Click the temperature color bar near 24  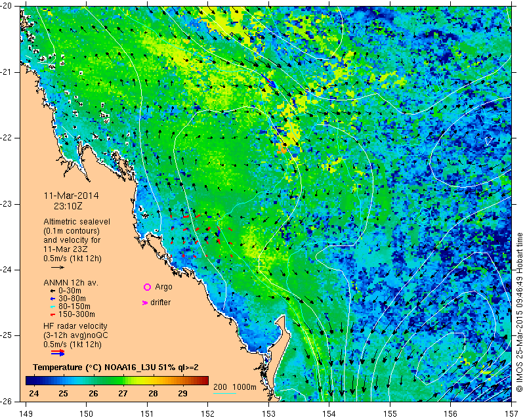[x=34, y=381]
